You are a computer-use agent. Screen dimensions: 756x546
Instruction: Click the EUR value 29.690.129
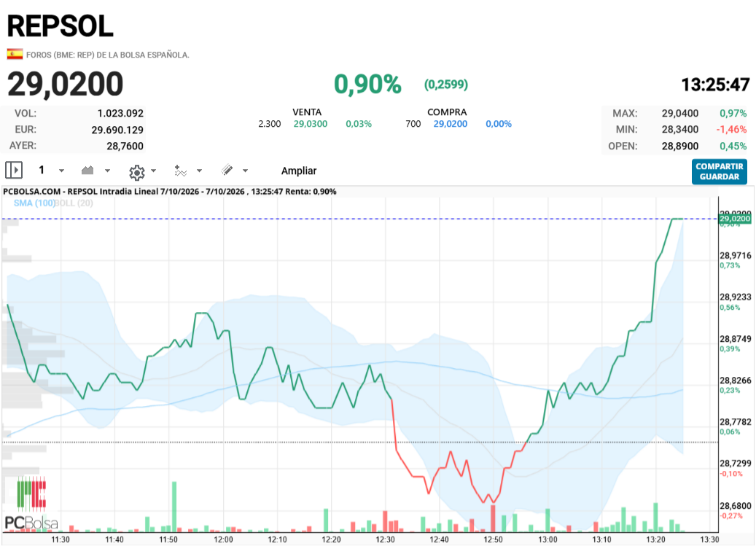[117, 130]
